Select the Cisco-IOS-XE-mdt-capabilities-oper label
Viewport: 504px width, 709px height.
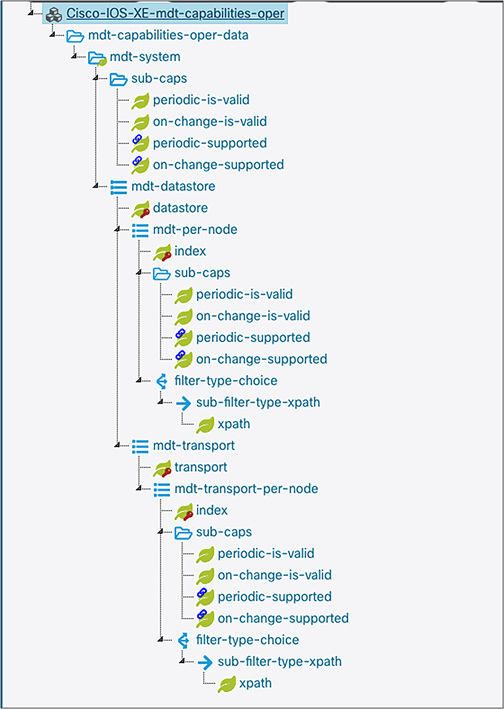click(x=175, y=14)
